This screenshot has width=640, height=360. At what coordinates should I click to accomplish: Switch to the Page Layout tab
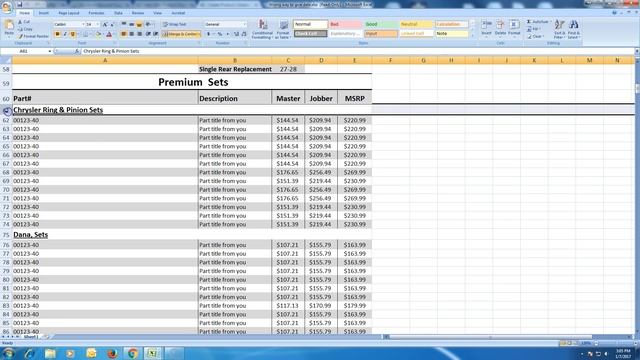69,13
